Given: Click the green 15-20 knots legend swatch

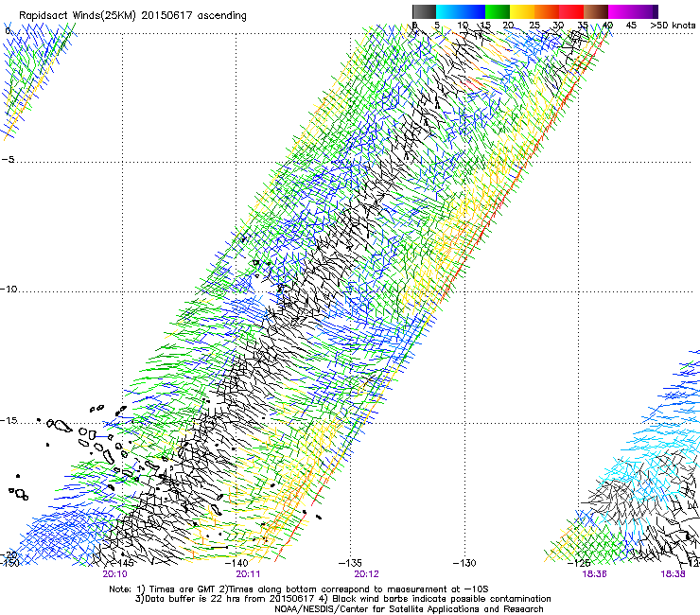Looking at the screenshot, I should coord(498,11).
